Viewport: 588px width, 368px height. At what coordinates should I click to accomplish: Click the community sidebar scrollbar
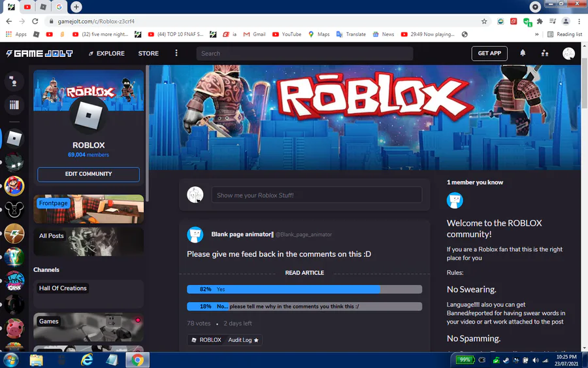(148, 133)
